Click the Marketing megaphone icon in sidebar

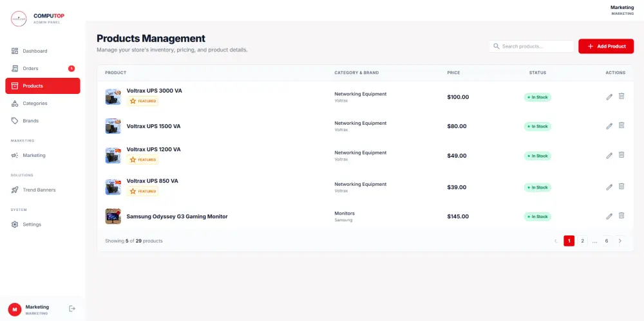tap(15, 156)
